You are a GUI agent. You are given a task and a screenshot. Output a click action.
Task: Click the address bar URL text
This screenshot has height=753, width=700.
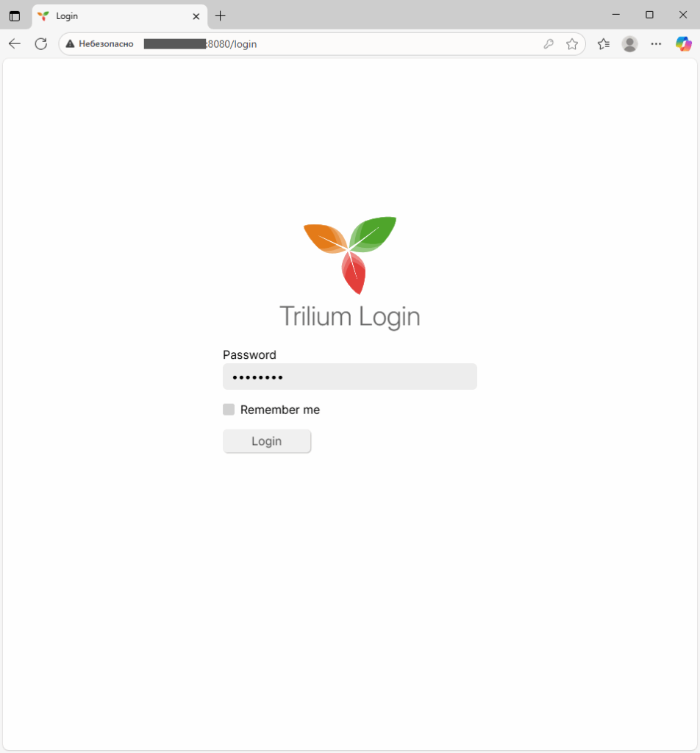point(200,44)
